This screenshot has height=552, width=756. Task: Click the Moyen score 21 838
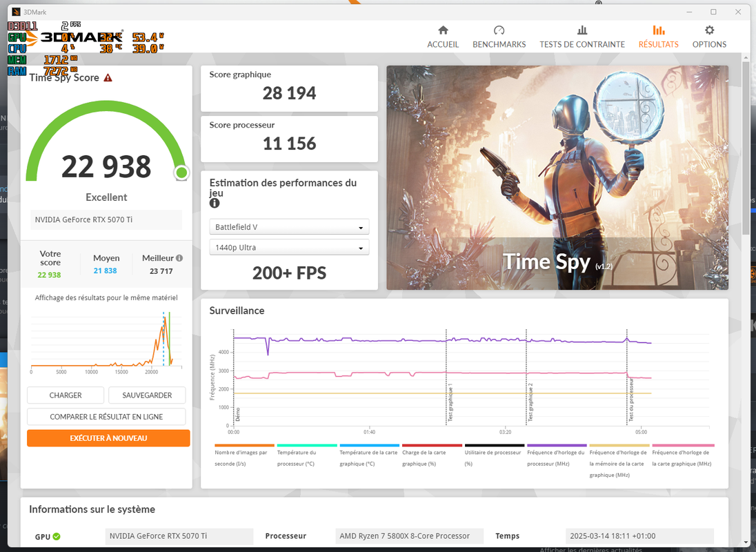pyautogui.click(x=105, y=270)
